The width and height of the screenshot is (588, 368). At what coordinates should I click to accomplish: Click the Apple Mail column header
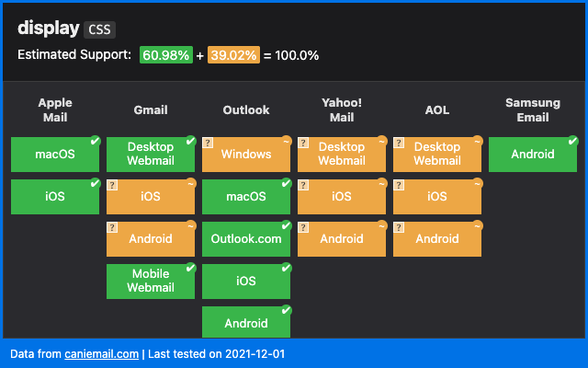[x=55, y=109]
